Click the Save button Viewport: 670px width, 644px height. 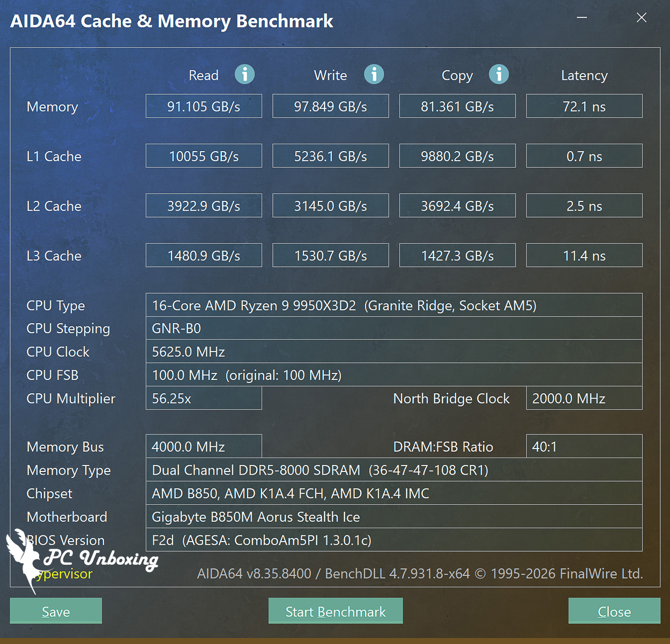pyautogui.click(x=56, y=611)
